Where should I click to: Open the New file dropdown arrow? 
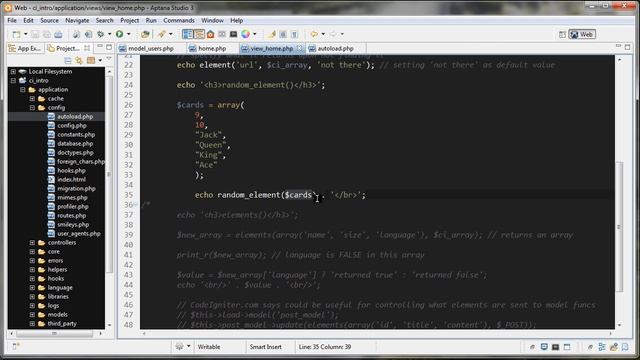coord(25,34)
